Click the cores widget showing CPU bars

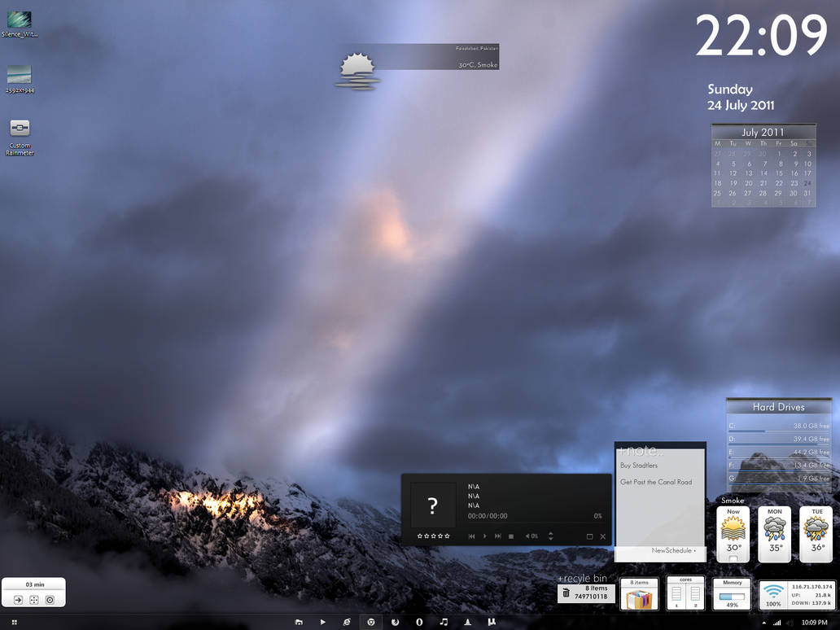[x=685, y=593]
